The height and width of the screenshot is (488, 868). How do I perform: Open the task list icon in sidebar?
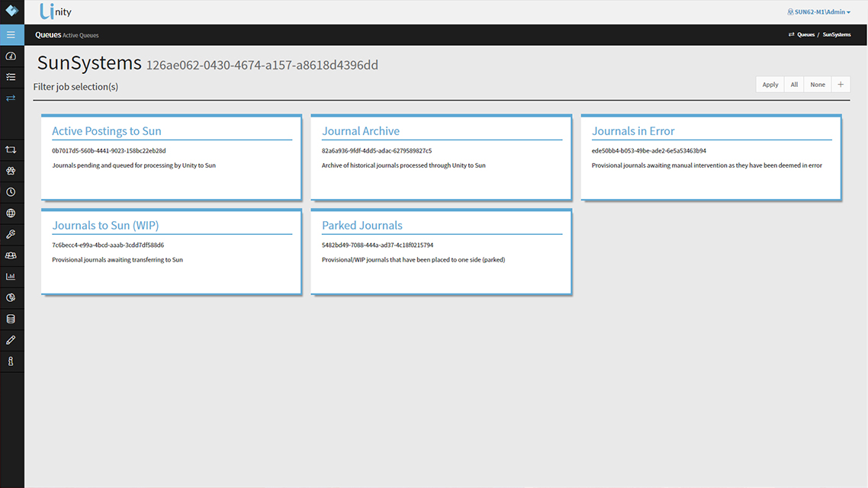click(x=11, y=77)
